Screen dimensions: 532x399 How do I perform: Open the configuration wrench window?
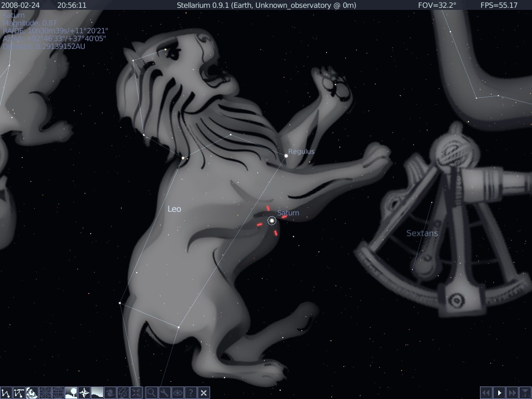click(164, 393)
